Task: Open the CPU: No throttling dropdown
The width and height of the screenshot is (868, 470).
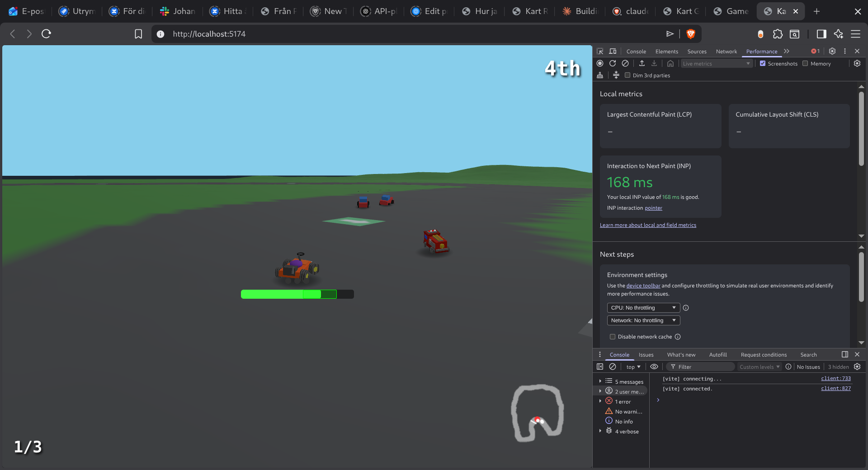Action: (x=643, y=308)
